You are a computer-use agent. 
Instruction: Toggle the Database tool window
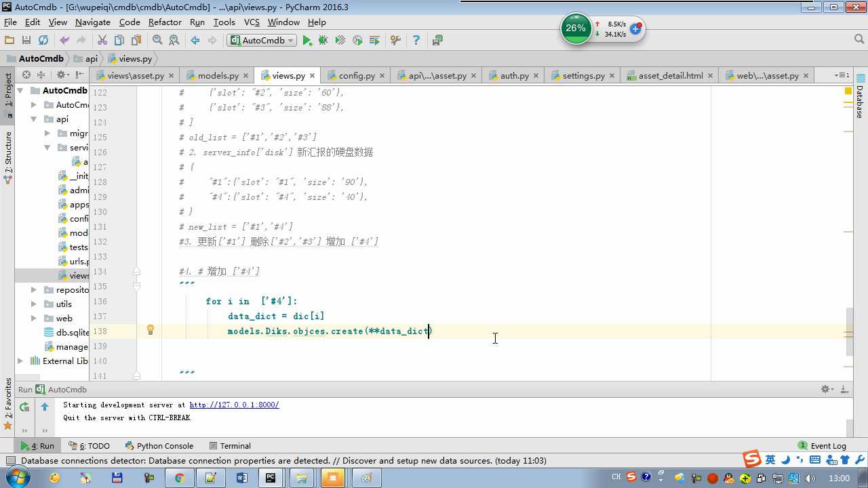click(860, 96)
